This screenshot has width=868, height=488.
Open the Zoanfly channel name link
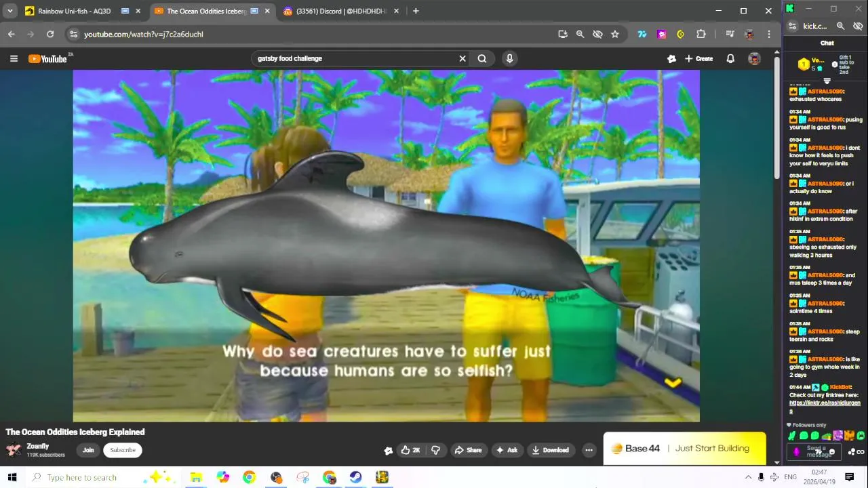38,447
